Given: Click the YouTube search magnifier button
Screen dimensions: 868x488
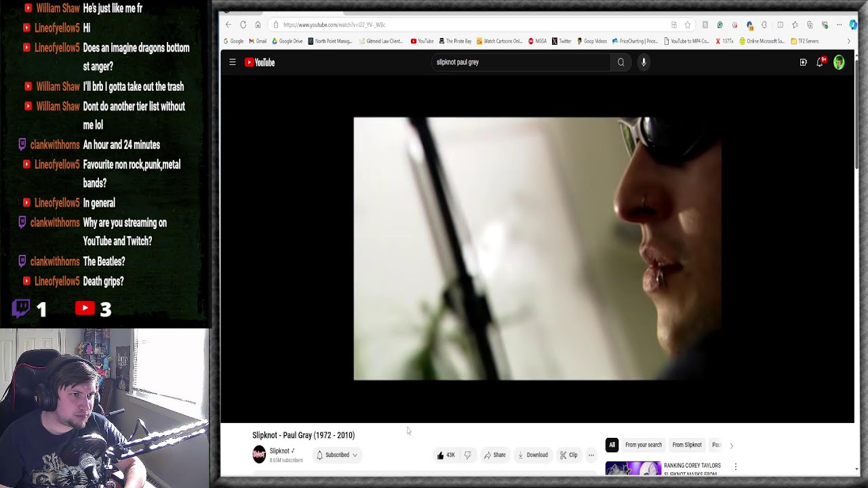Looking at the screenshot, I should (620, 62).
